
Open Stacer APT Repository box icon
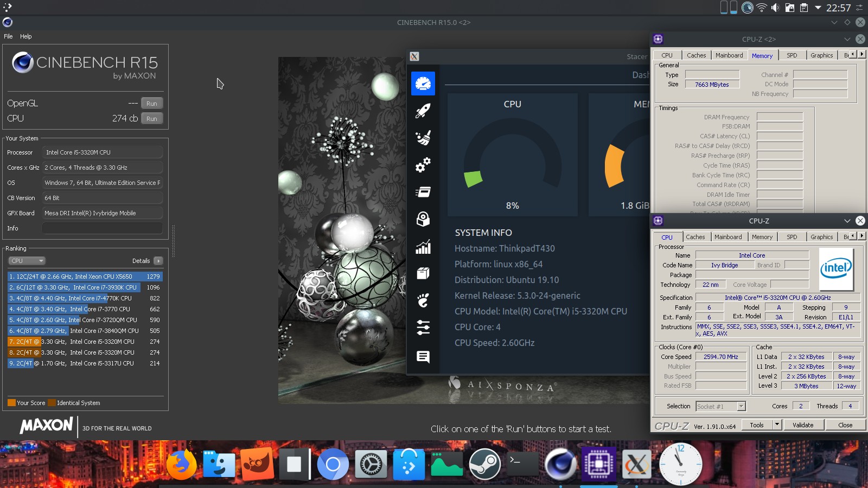click(423, 273)
